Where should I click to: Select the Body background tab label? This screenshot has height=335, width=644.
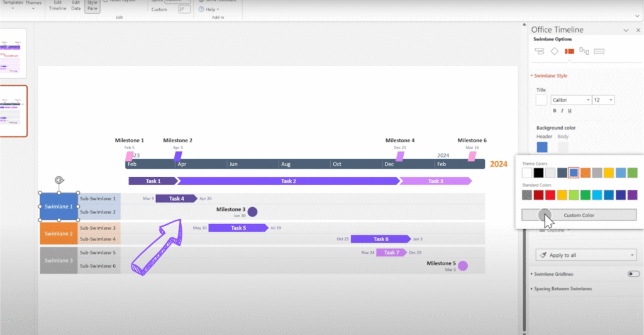coord(563,137)
